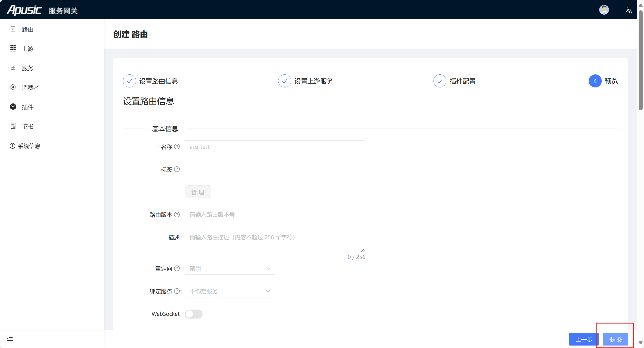
Task: Open 路由 in the sidebar menu
Action: [x=28, y=29]
